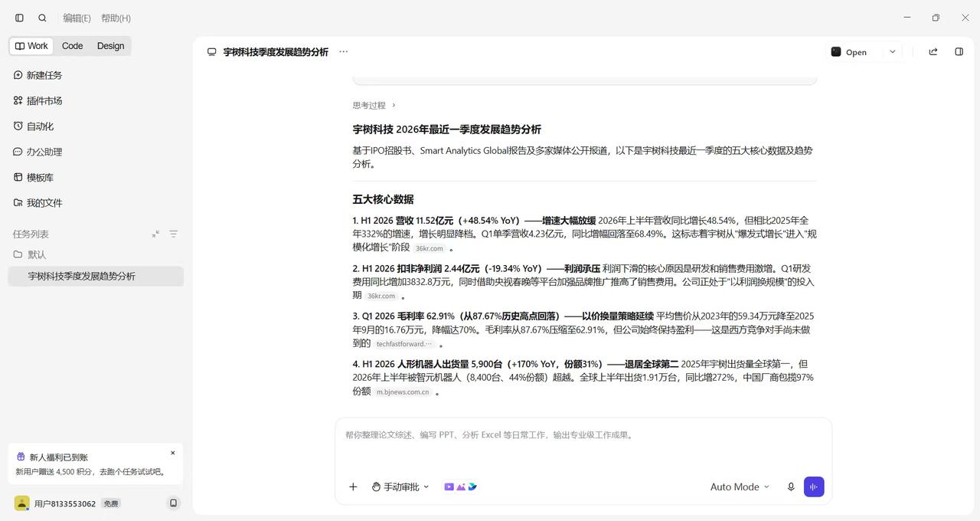Click the title 宇树科技 2026年最近一季度发展趋势分析
980x521 pixels.
[x=447, y=129]
